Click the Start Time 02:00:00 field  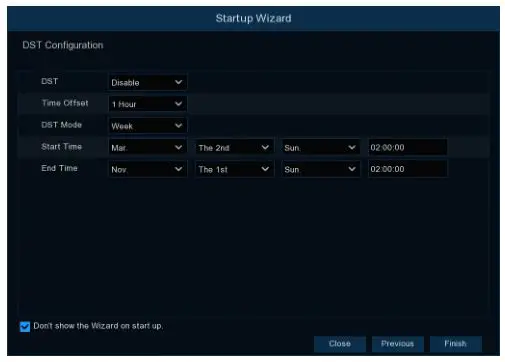coord(407,147)
